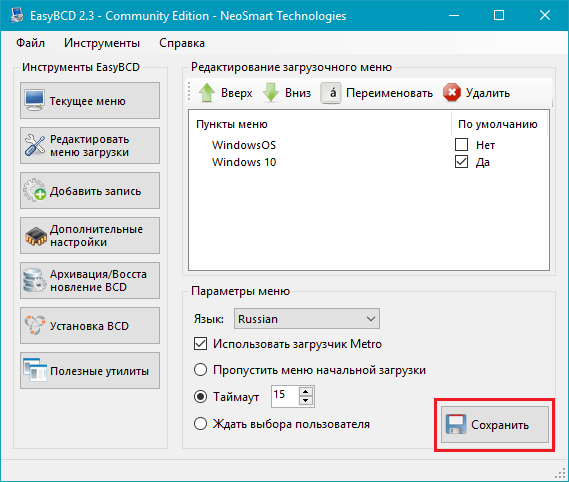Open Архивация/Восстановление BCD section

pyautogui.click(x=90, y=281)
